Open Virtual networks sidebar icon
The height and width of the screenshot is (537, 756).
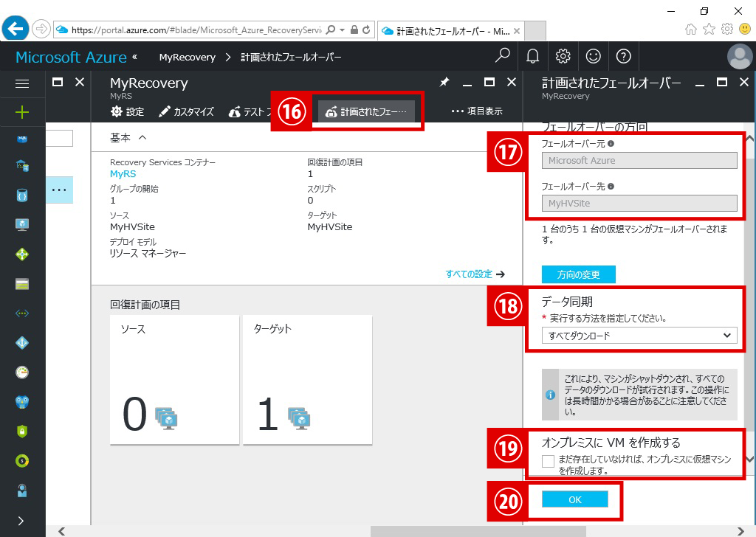tap(22, 313)
